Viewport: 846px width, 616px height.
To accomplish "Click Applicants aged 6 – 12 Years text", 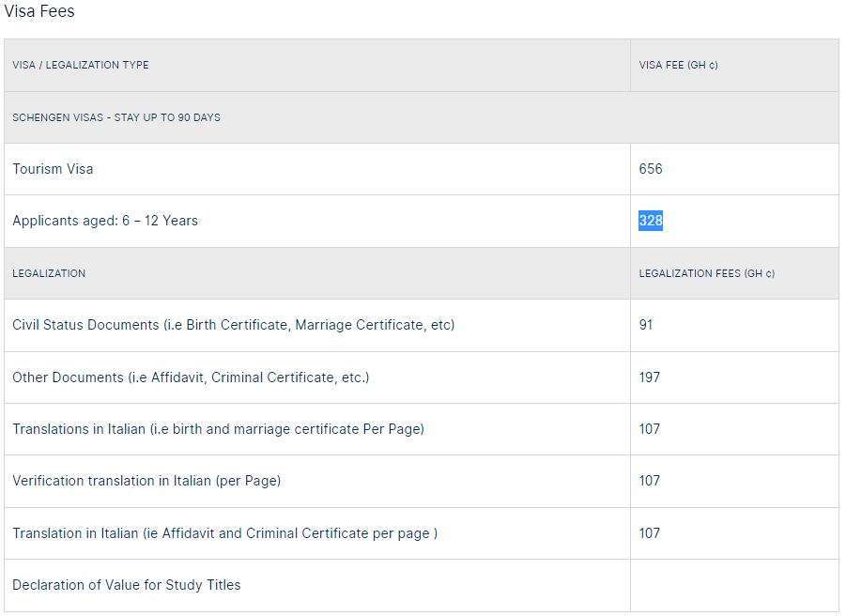I will 105,221.
